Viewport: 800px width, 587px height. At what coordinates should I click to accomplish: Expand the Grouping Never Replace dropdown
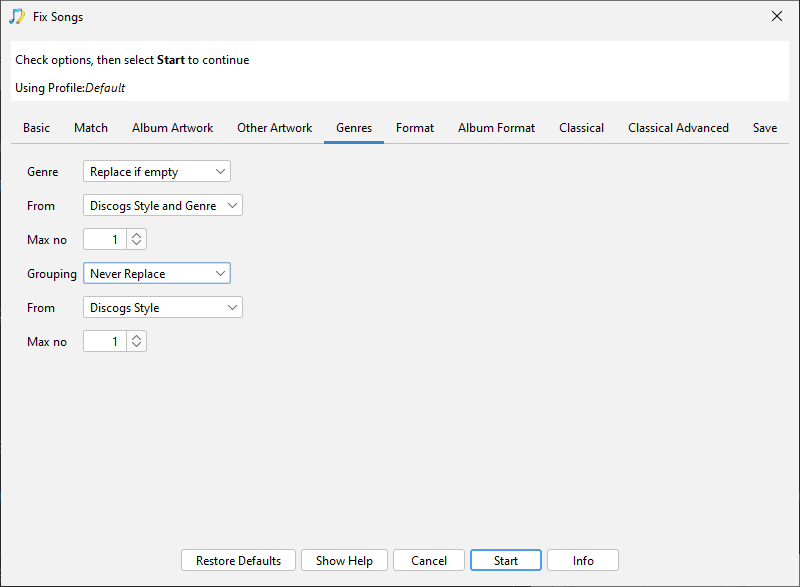pyautogui.click(x=157, y=274)
